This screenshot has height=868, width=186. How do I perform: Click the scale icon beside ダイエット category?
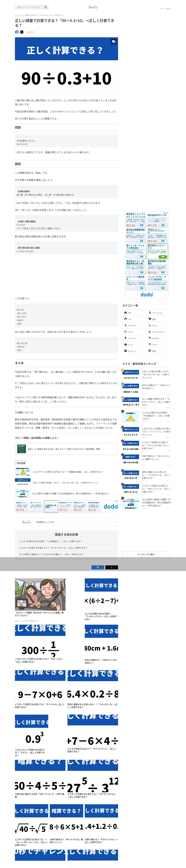point(126,351)
